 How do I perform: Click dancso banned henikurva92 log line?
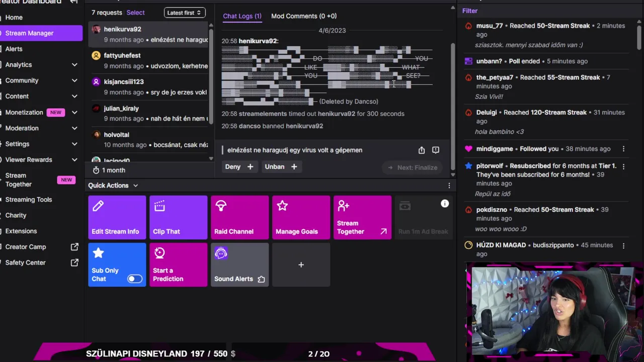[x=272, y=126]
